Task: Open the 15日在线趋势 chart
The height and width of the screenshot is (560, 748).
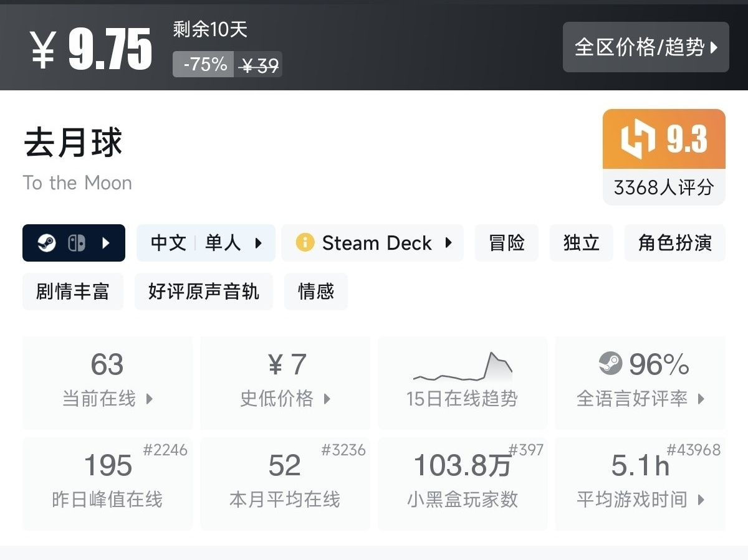Action: point(463,382)
